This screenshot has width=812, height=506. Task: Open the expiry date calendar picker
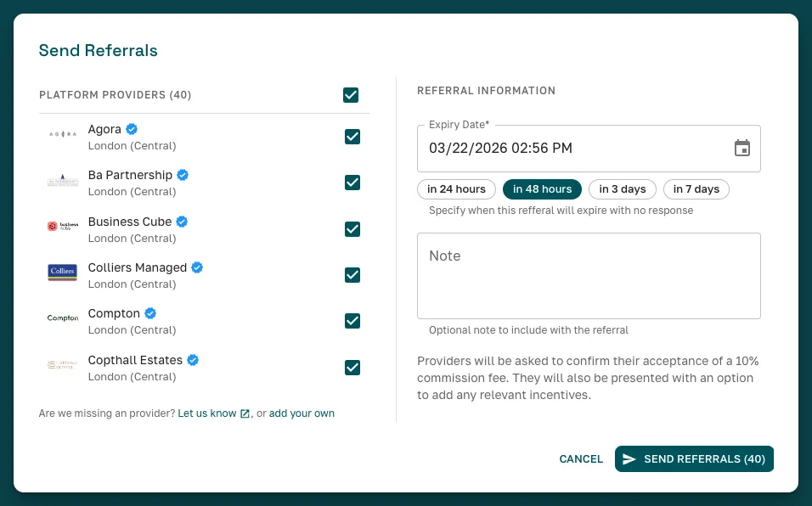point(742,147)
